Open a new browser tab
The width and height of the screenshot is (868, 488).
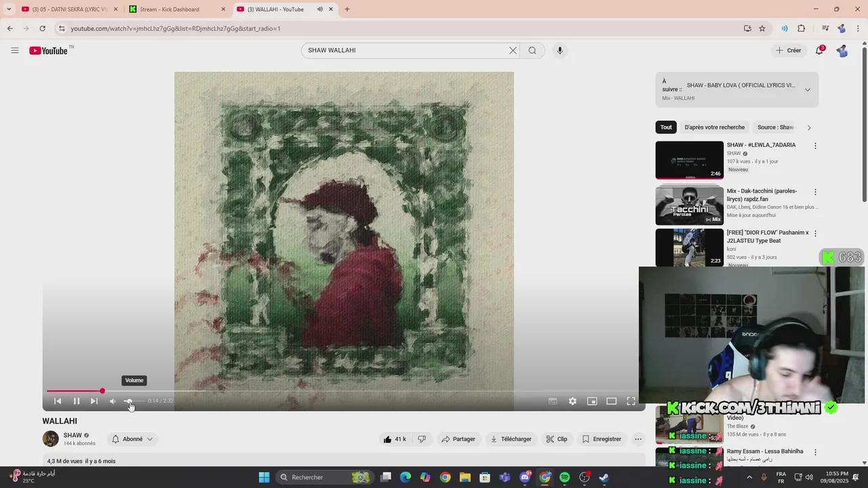(347, 9)
